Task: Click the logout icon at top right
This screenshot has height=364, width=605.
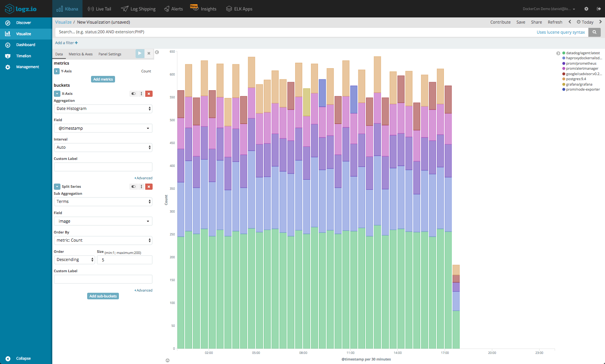Action: tap(598, 9)
